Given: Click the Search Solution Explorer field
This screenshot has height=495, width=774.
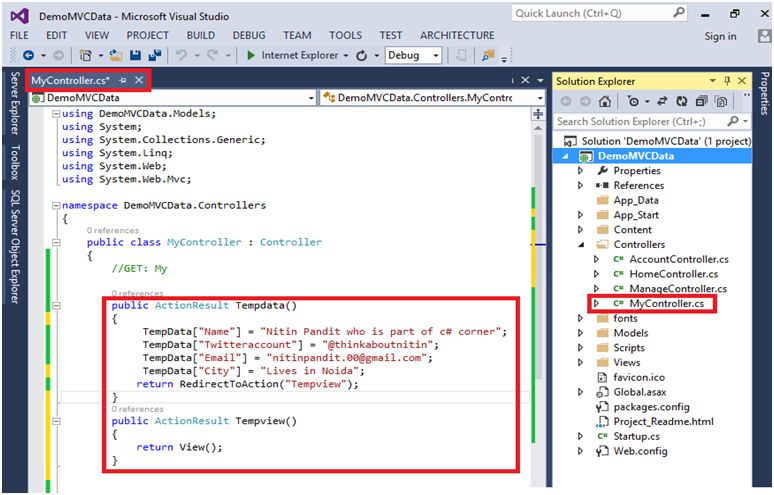Looking at the screenshot, I should point(652,121).
